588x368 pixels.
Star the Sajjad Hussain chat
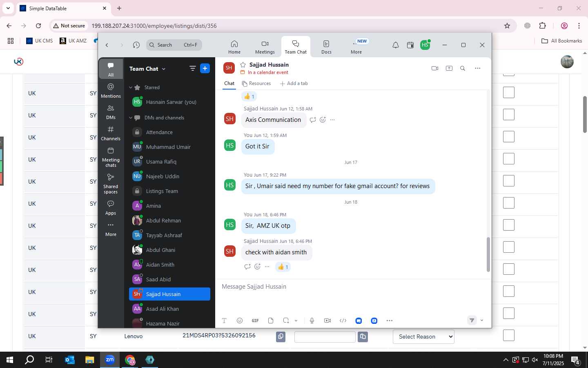[243, 65]
